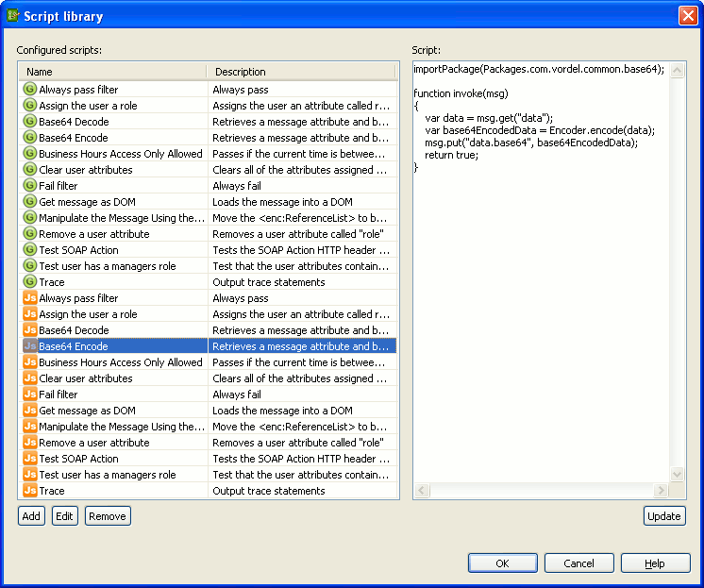Viewport: 704px width, 588px height.
Task: Open Help for the script library
Action: 656,563
